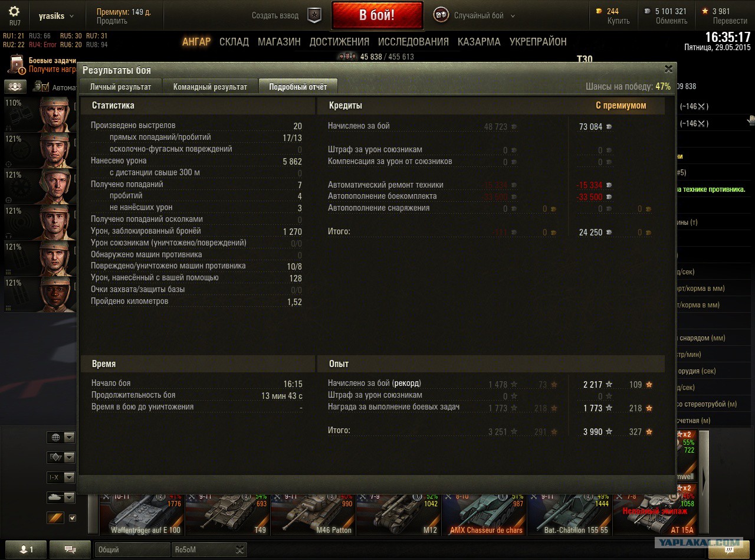Click the premium credits total 24 250
Image resolution: width=755 pixels, height=560 pixels.
point(591,232)
